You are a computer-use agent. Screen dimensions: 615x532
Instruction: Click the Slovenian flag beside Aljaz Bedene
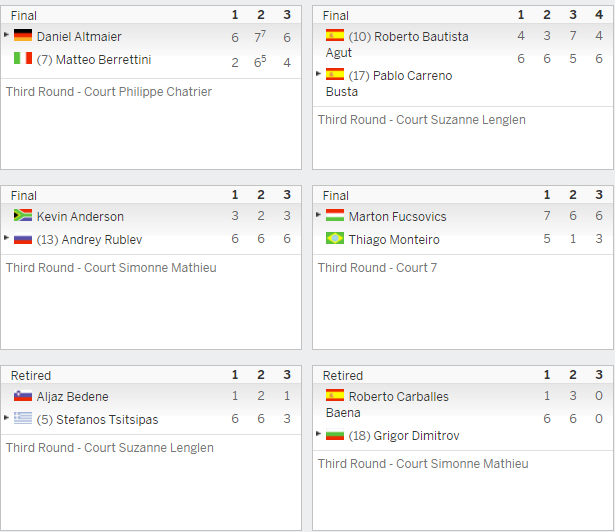pyautogui.click(x=23, y=395)
